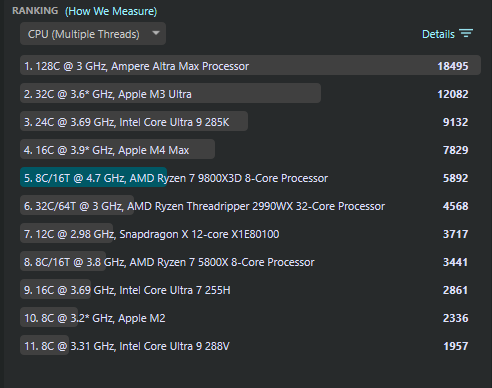Screen dimensions: 492x388
Task: Click the RANKING section heading
Action: click(x=35, y=11)
